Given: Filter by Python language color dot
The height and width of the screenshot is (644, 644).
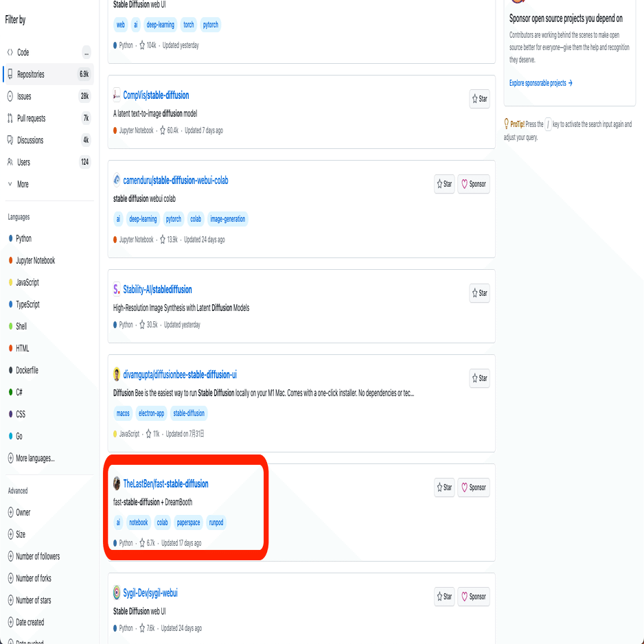Looking at the screenshot, I should pyautogui.click(x=11, y=238).
